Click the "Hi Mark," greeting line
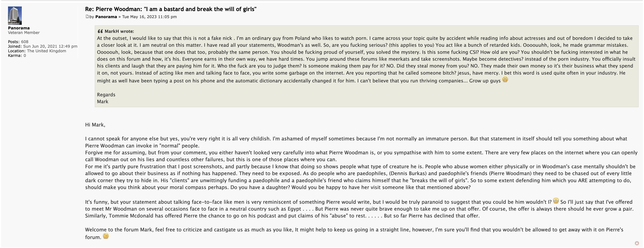The image size is (644, 248). tap(95, 125)
